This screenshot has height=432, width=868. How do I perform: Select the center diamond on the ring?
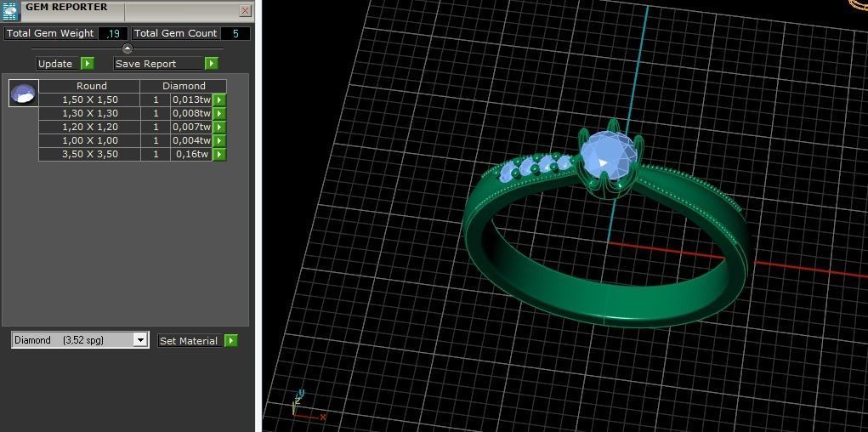[607, 155]
